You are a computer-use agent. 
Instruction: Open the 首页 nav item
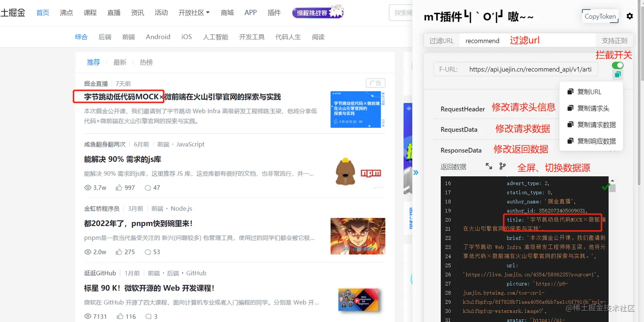pyautogui.click(x=43, y=12)
